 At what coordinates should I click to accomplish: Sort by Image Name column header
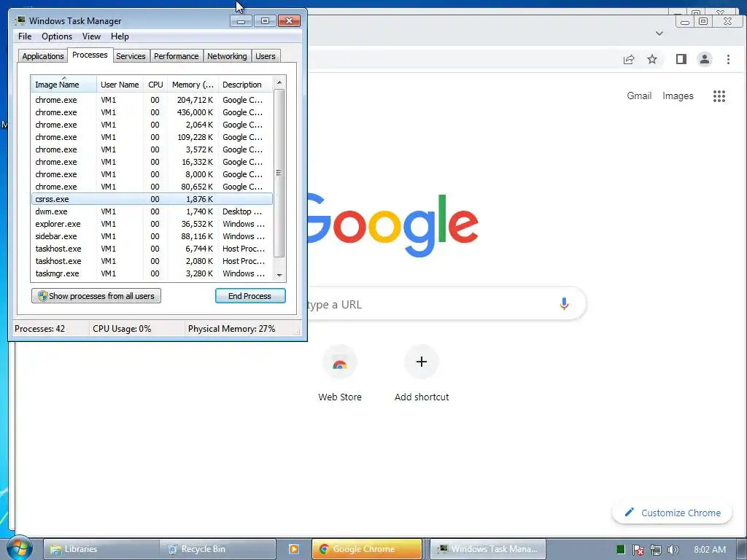pos(63,85)
